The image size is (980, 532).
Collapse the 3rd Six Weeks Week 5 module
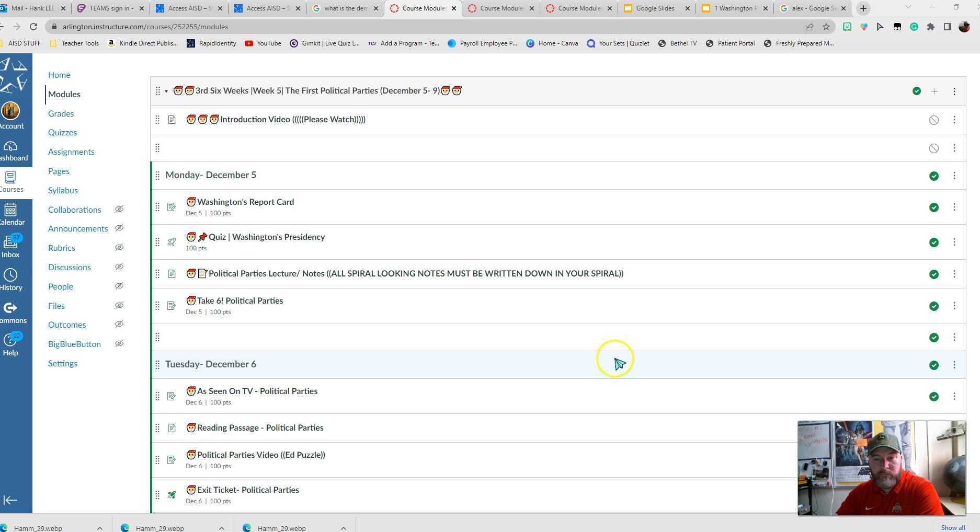[166, 91]
